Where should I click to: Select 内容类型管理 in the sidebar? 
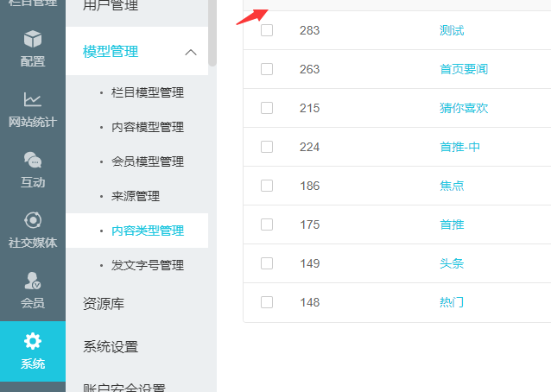click(148, 231)
